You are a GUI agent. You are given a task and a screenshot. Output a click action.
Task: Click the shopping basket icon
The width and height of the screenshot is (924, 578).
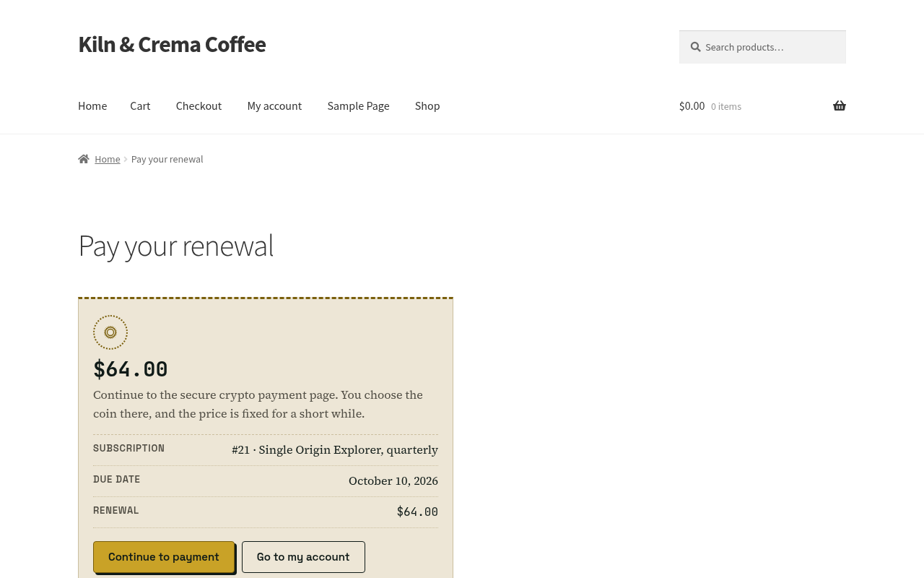pyautogui.click(x=840, y=106)
